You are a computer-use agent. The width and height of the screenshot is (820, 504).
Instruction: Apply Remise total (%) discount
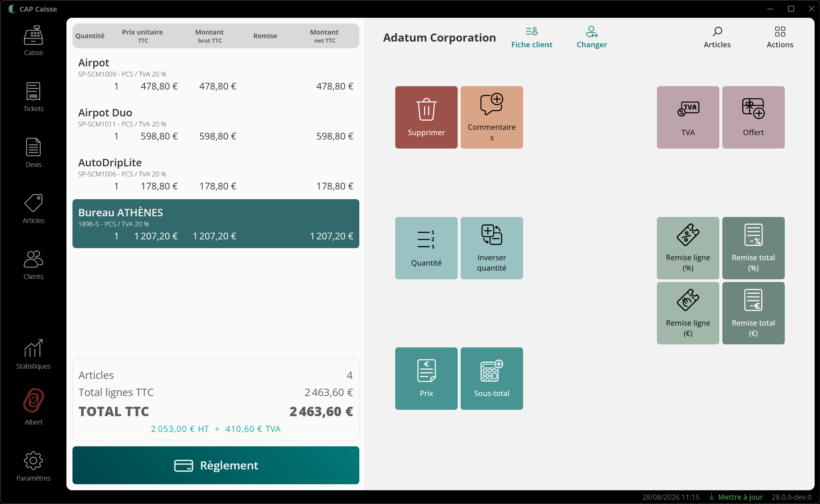click(753, 248)
